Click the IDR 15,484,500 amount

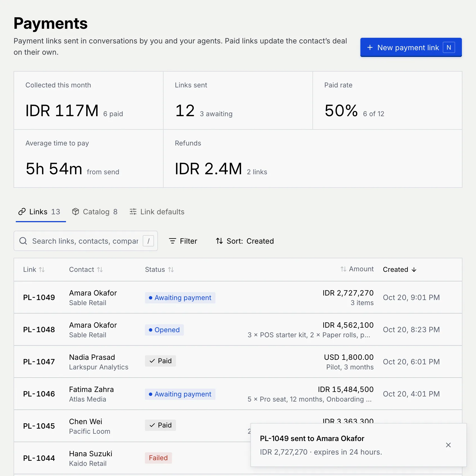[x=346, y=389]
